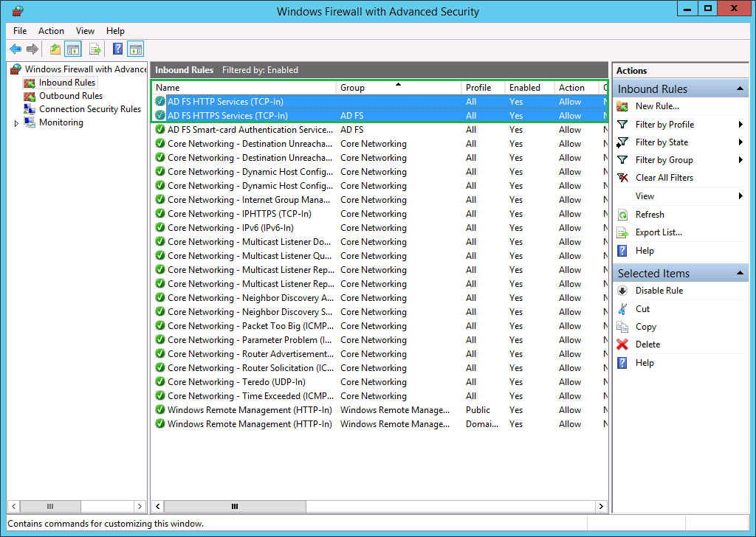
Task: Click the tree pane scroll right arrow
Action: tap(140, 506)
